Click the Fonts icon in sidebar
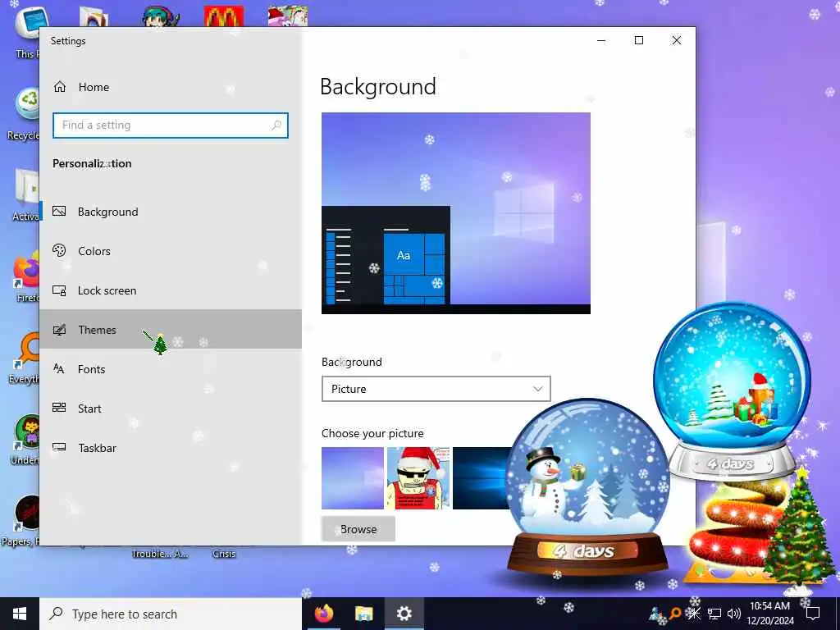Screen dimensions: 840x630 tap(59, 368)
